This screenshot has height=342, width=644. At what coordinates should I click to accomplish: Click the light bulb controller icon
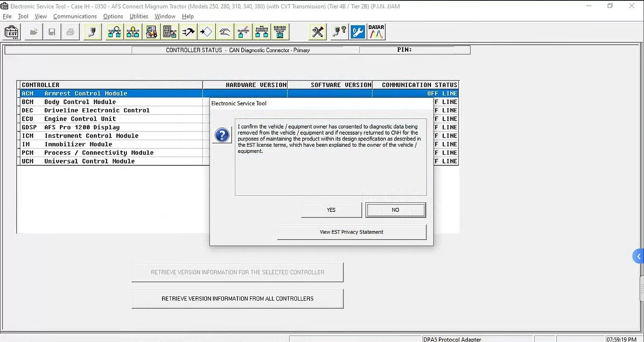[x=133, y=32]
